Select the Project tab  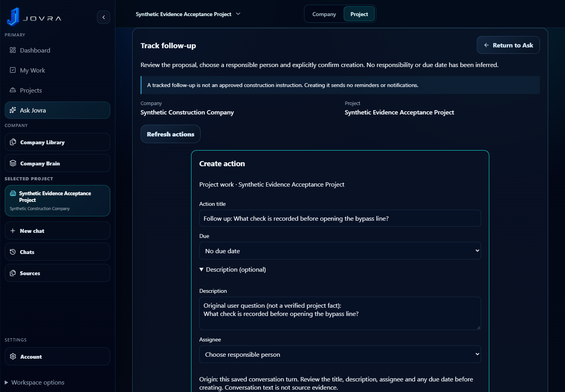(x=359, y=14)
